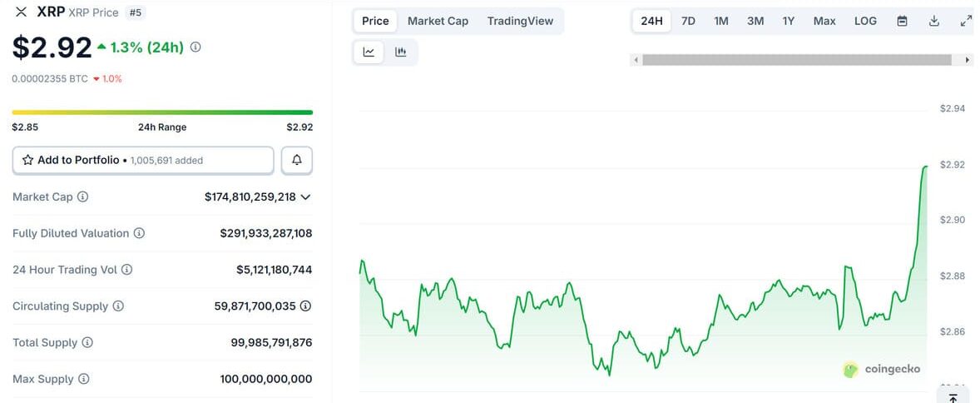Open the calendar date range picker

pyautogui.click(x=902, y=21)
